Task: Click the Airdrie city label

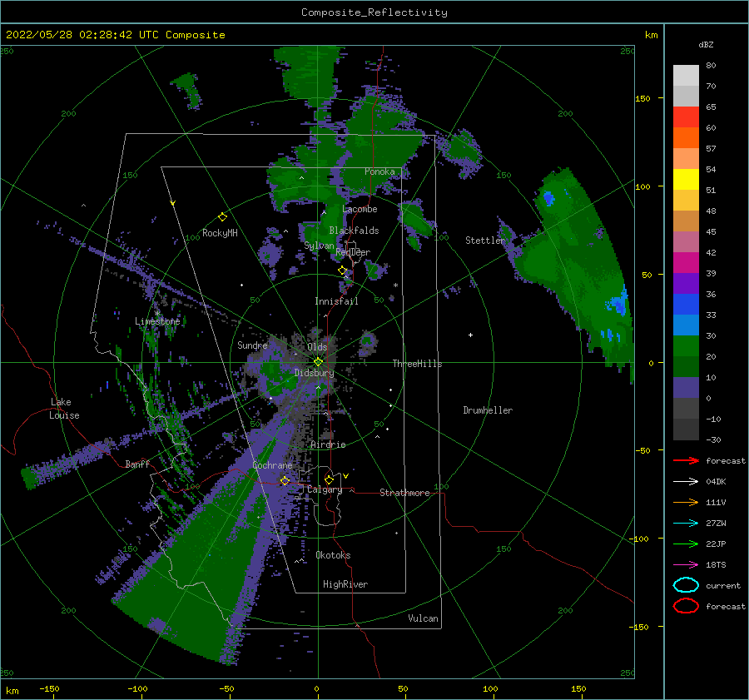Action: point(328,444)
